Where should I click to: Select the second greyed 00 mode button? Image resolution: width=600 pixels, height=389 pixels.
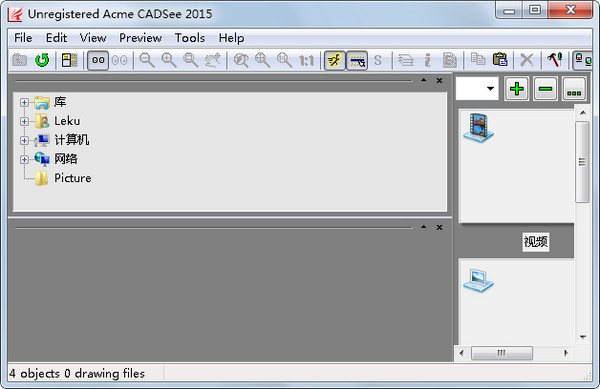[x=120, y=60]
